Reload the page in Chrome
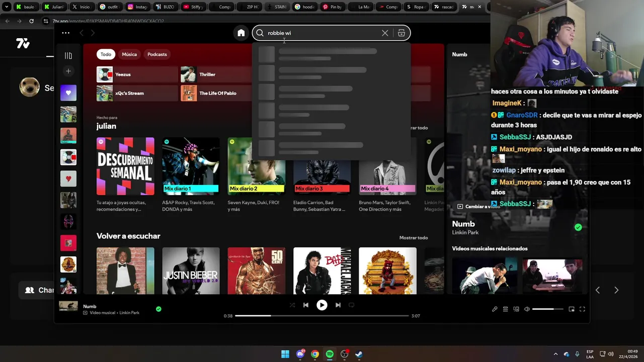The image size is (644, 362). coord(31,21)
